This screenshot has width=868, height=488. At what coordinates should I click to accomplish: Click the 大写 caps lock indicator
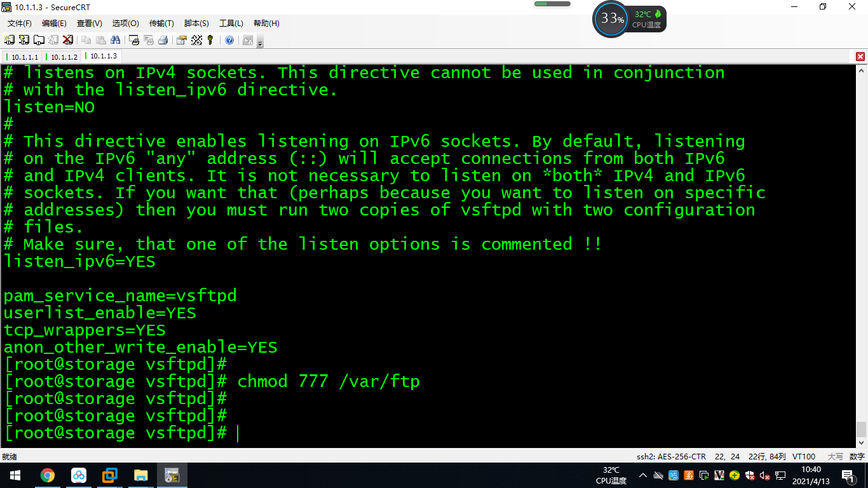(x=835, y=456)
